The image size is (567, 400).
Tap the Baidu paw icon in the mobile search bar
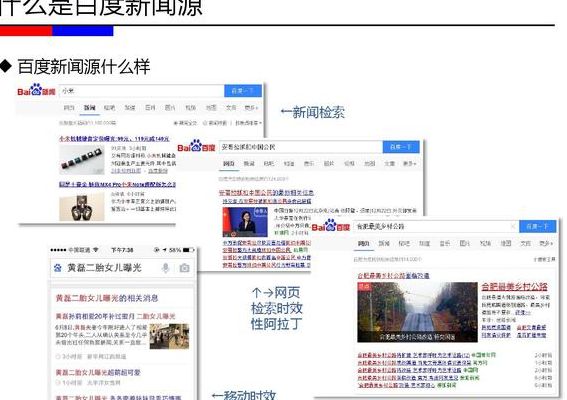click(x=57, y=268)
